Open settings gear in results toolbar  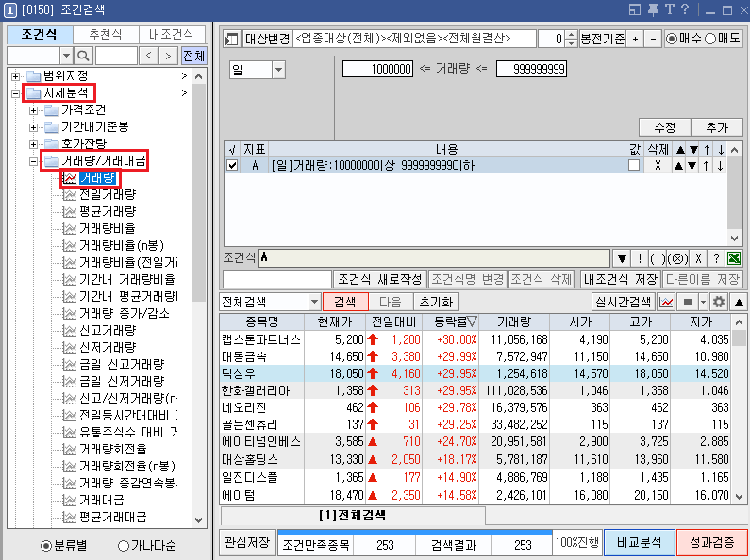click(x=719, y=302)
